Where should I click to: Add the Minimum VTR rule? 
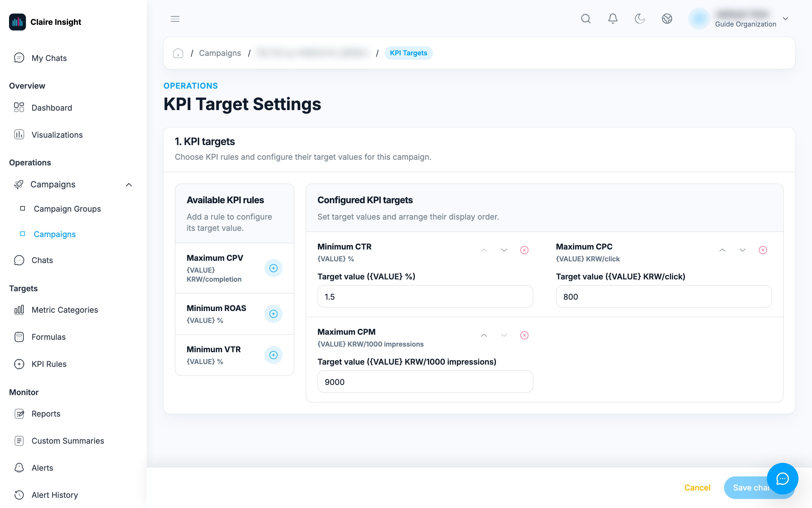point(273,355)
